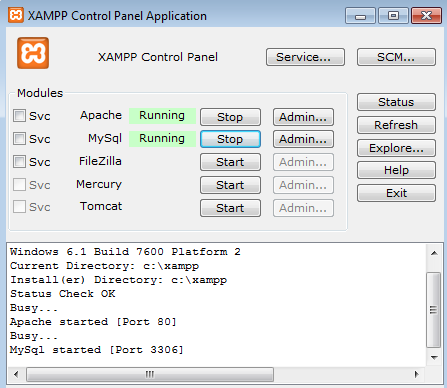Screen dimensions: 447x388
Task: Click the XAMPP logo in the panel
Action: coord(33,53)
